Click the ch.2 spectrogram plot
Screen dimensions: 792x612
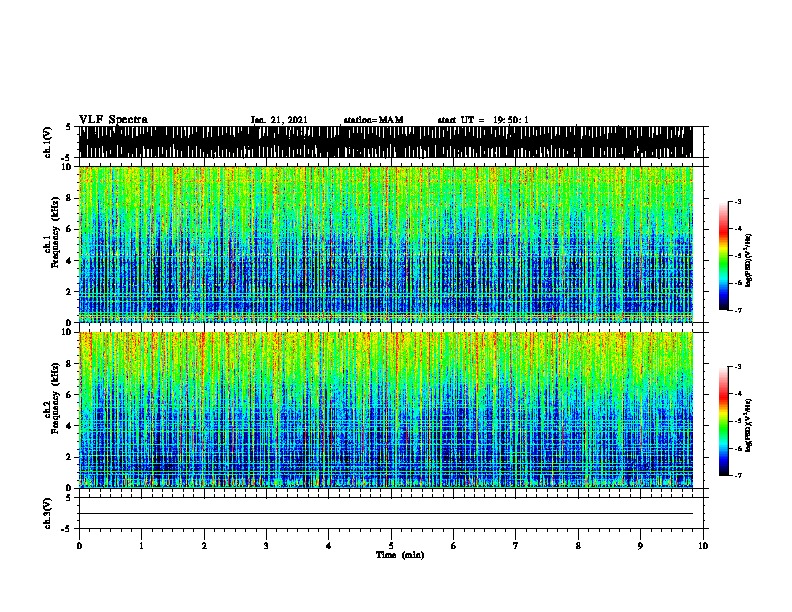point(386,410)
